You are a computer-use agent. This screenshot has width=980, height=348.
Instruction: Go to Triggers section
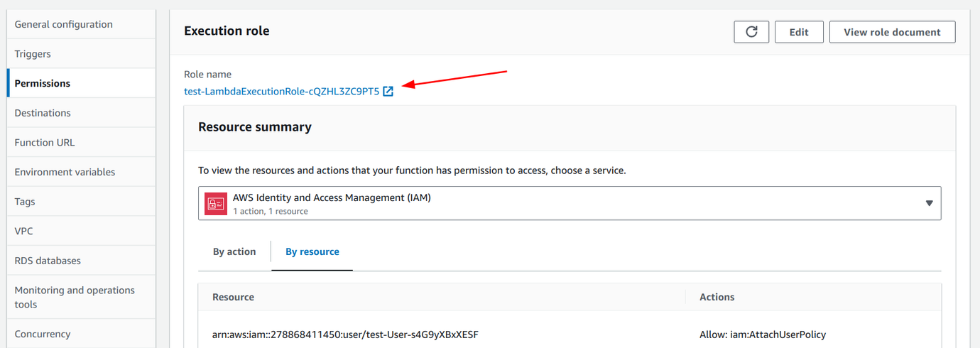click(x=33, y=54)
